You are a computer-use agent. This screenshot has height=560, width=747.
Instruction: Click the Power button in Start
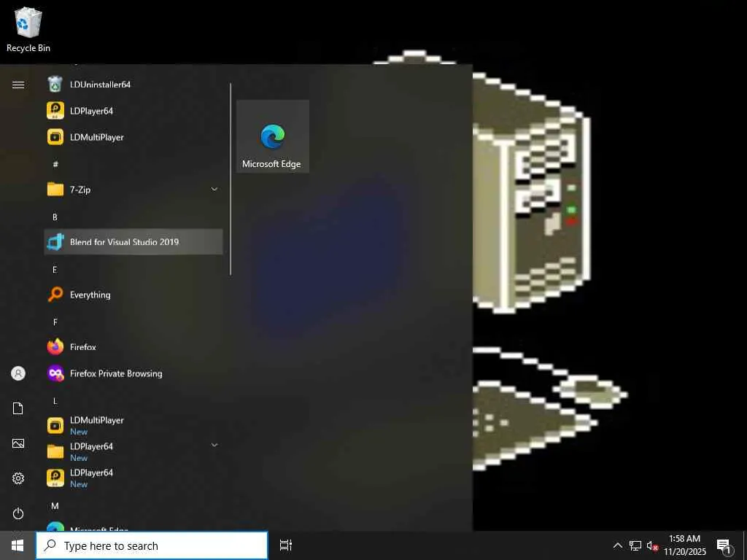tap(18, 514)
